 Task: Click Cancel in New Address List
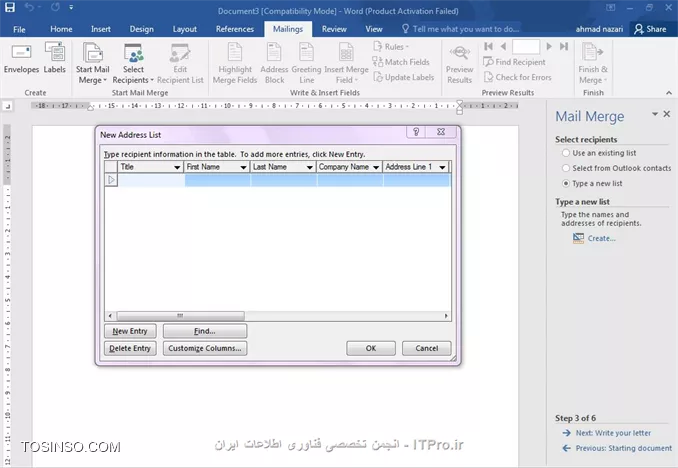[427, 348]
